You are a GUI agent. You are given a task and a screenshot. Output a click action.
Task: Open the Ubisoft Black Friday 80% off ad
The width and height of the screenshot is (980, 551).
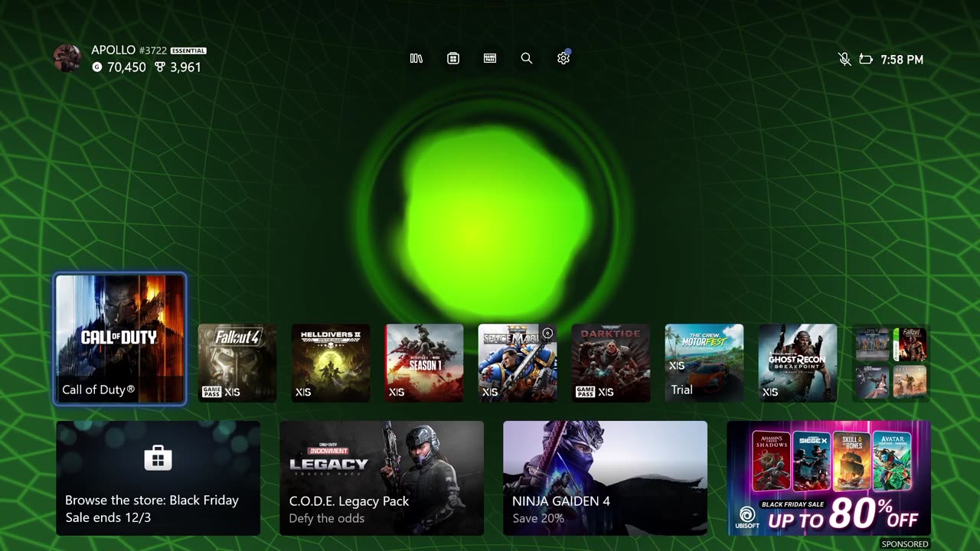(828, 478)
